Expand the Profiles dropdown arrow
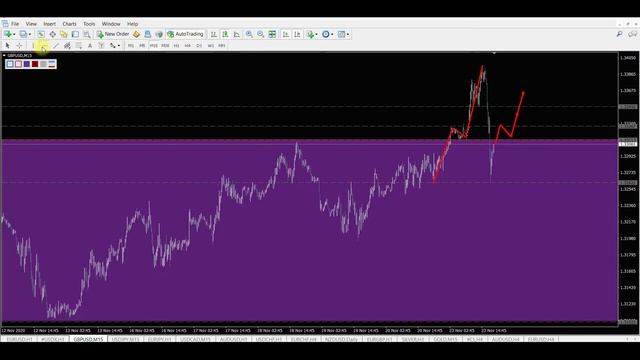Viewport: 640px width, 360px height. [x=30, y=34]
